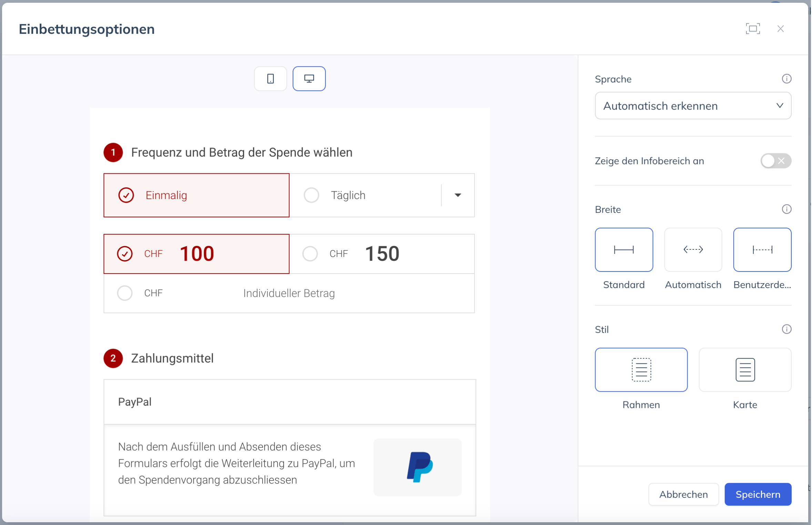
Task: Select Benutzerdefiniert width option
Action: click(762, 249)
